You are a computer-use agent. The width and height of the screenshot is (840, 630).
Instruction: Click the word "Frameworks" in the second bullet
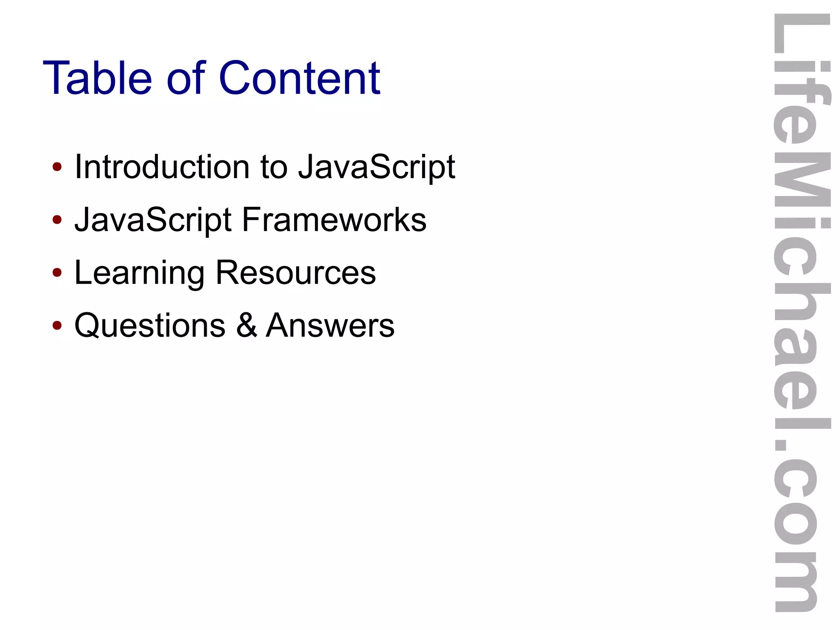334,220
